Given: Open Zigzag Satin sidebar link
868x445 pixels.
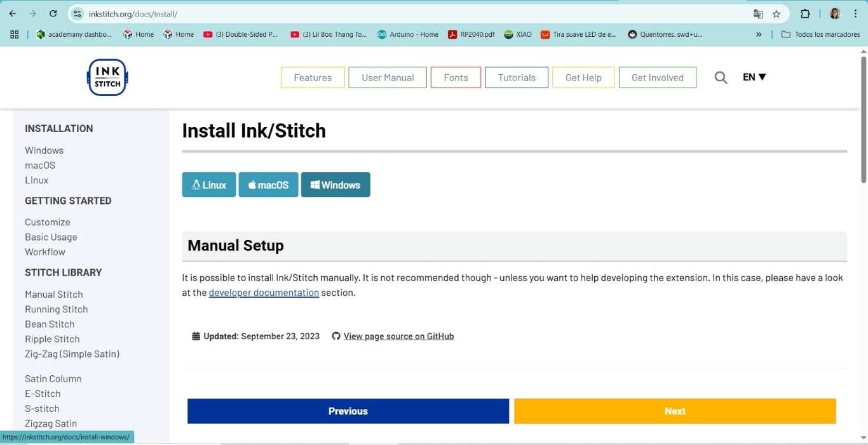Looking at the screenshot, I should pyautogui.click(x=51, y=423).
